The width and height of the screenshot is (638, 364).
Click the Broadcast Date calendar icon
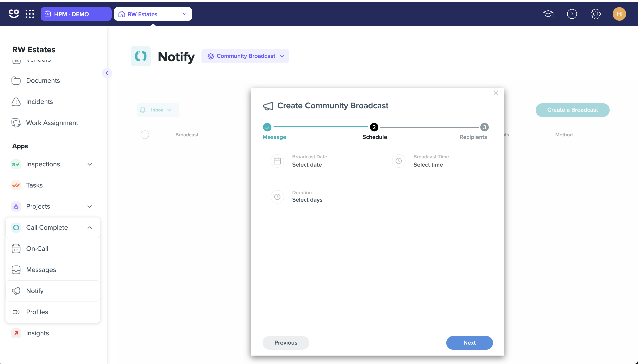tap(277, 161)
